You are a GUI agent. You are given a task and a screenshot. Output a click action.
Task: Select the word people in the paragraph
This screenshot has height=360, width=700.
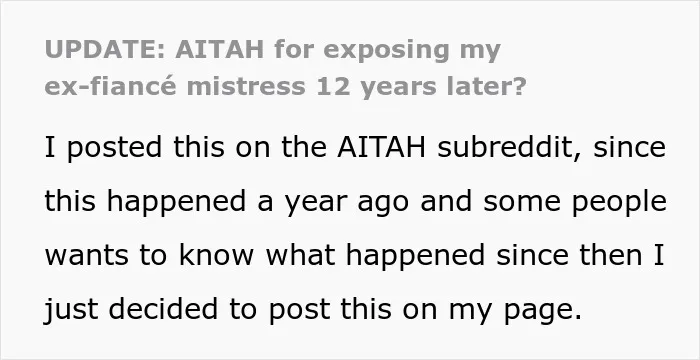click(x=619, y=203)
